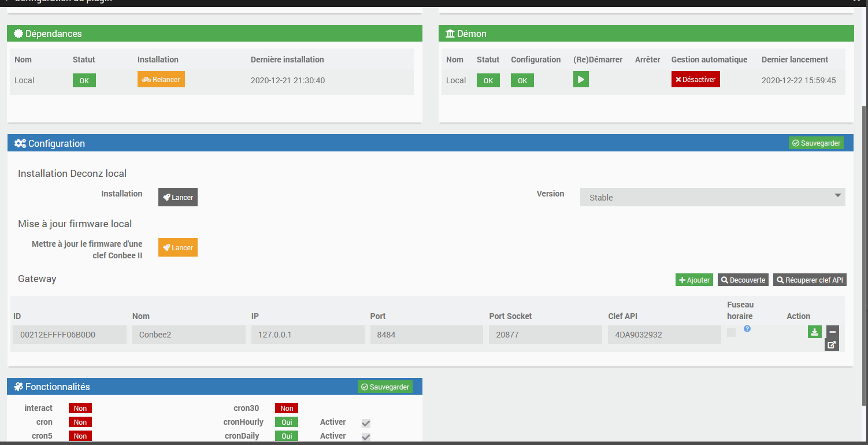
Task: Click the Clef API column header
Action: [622, 316]
